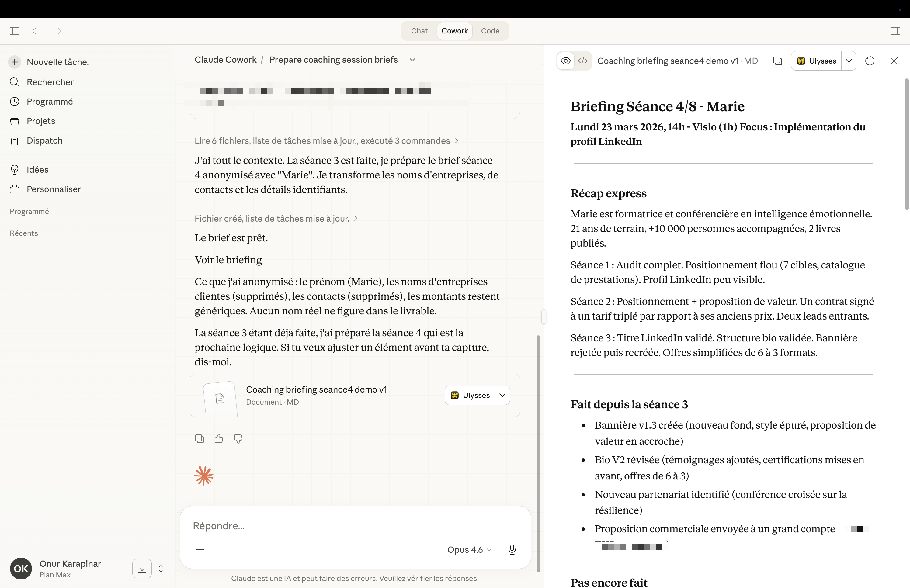The height and width of the screenshot is (588, 910).
Task: Click the lightbulb icon for Idées
Action: coord(15,170)
